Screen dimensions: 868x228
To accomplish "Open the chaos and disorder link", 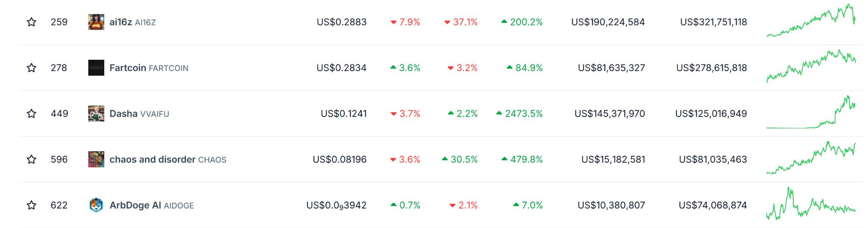I will (153, 159).
